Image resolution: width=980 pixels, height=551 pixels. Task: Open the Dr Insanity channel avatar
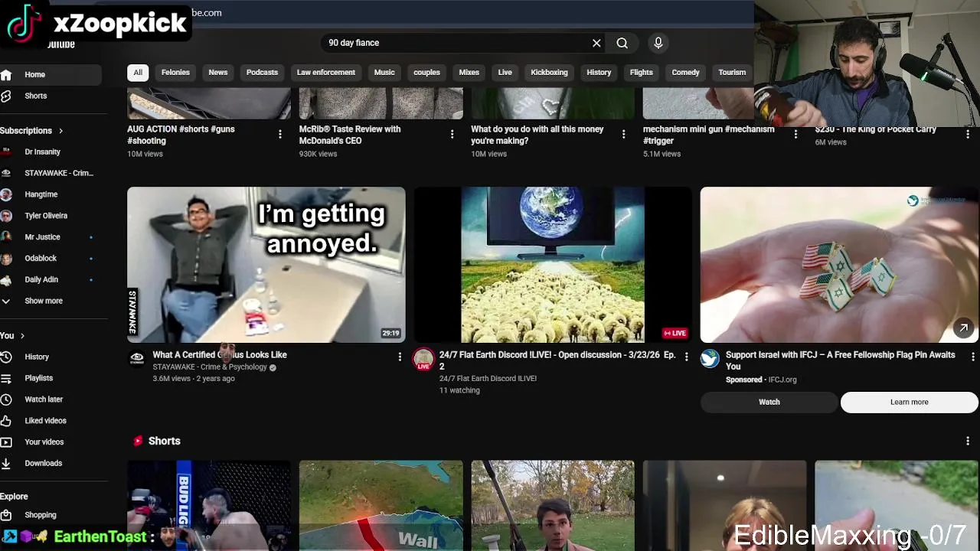[6, 152]
